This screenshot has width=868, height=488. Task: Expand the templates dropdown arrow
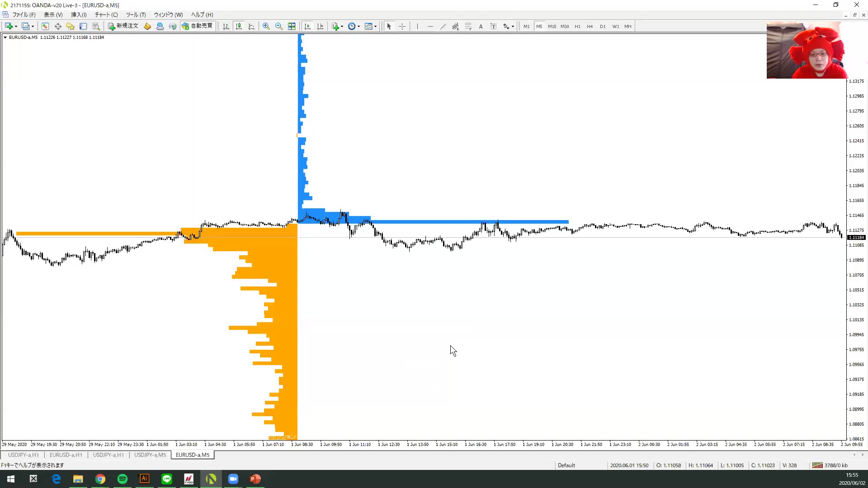pyautogui.click(x=375, y=26)
